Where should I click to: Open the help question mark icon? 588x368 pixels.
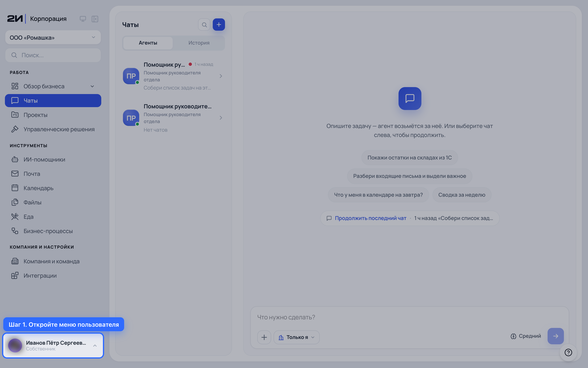click(568, 352)
